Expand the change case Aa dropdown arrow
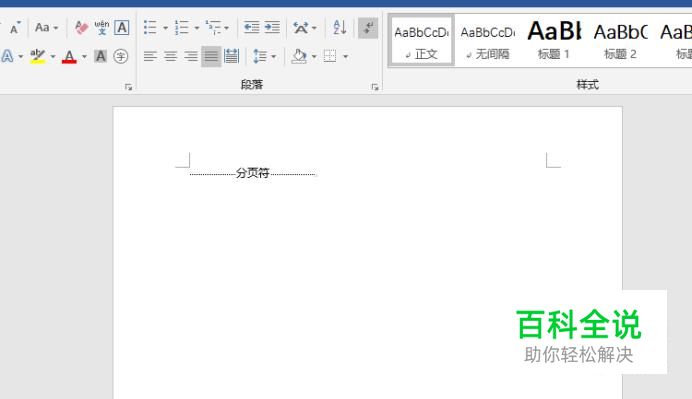Screen dimensions: 692x399 pos(56,28)
